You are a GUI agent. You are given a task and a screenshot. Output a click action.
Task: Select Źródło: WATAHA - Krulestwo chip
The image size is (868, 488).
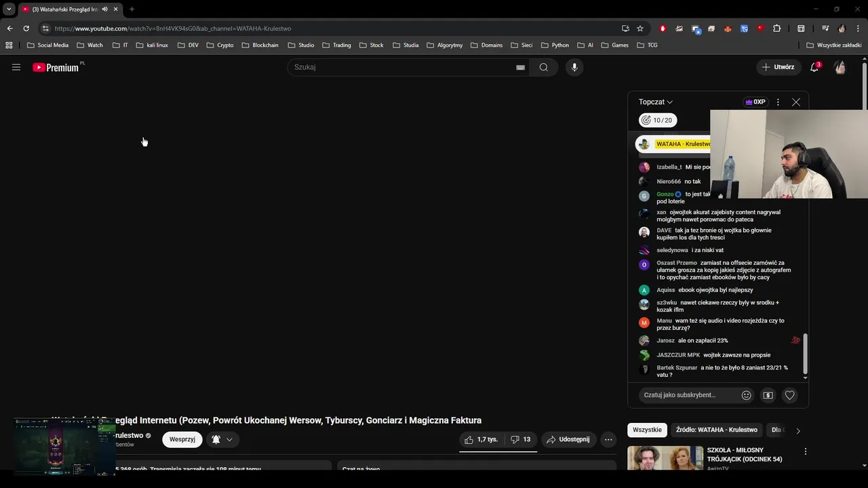(716, 430)
